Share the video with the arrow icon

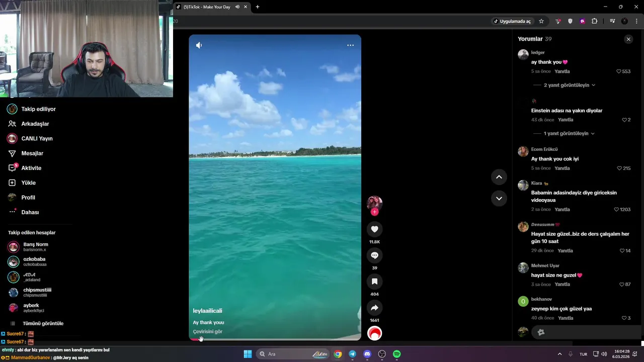pos(374,308)
